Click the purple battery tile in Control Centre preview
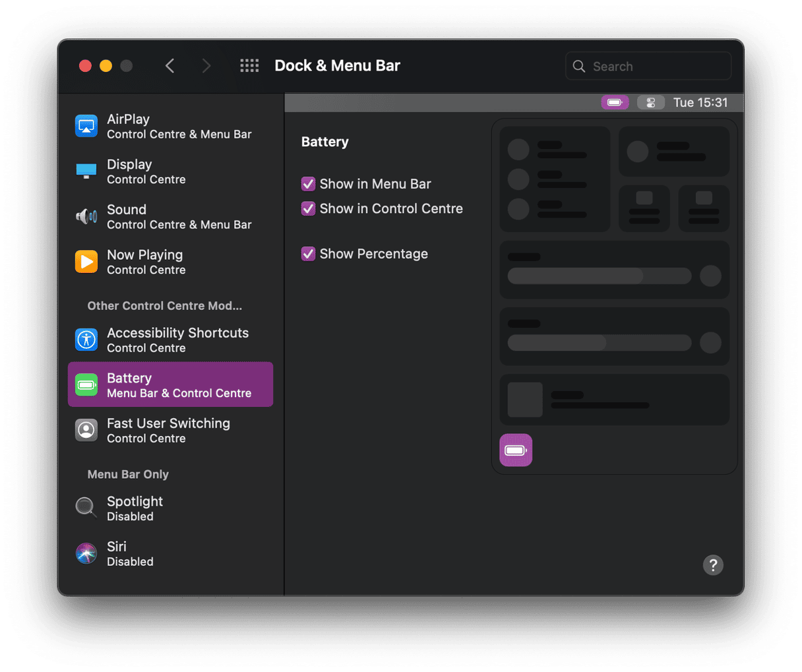This screenshot has width=802, height=672. [516, 450]
